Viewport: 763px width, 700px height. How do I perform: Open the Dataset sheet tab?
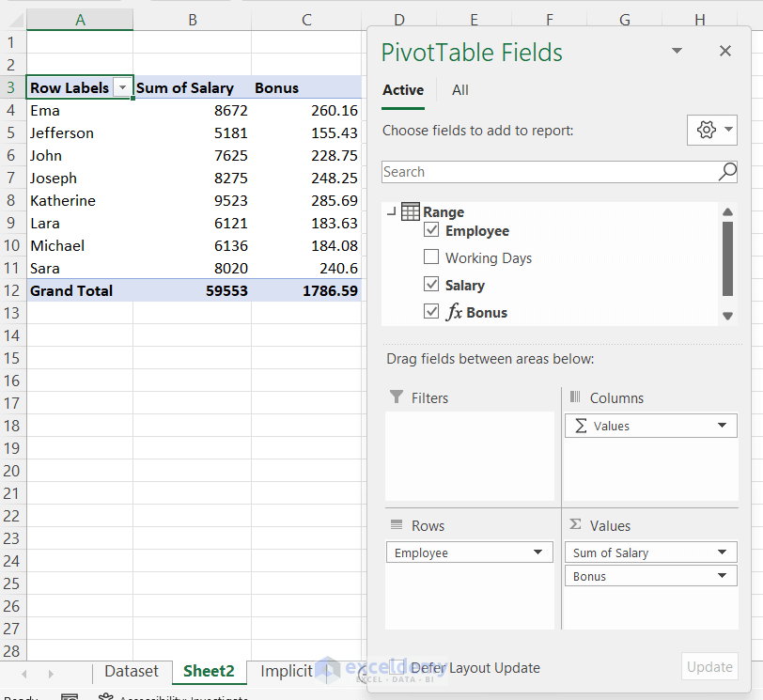pyautogui.click(x=132, y=671)
